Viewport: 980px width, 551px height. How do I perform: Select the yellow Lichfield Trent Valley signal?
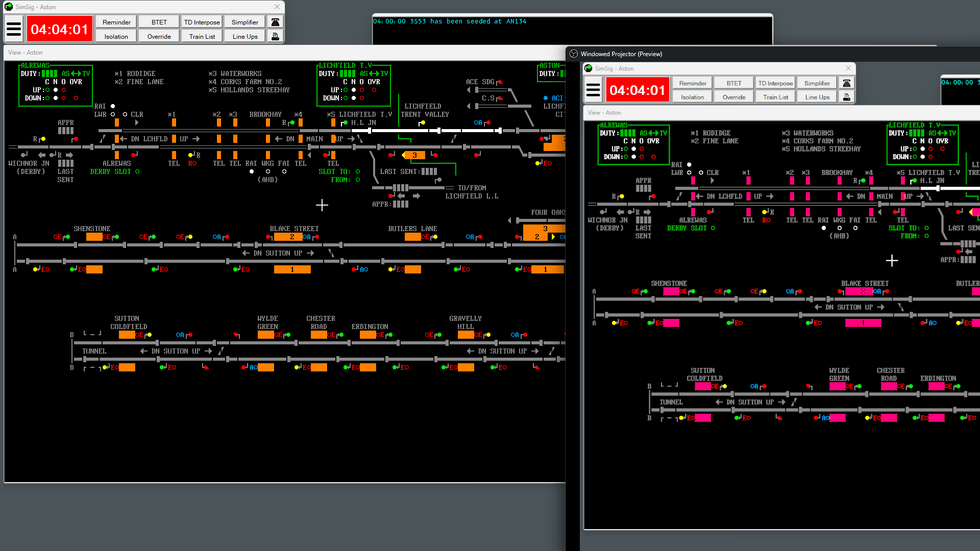(422, 123)
